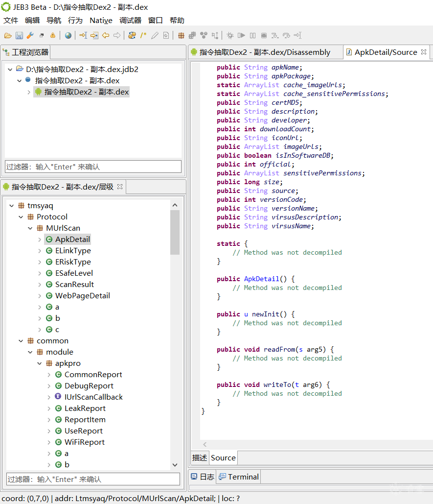Collapse the D:\指令抽取Dex2 jdb2 project node
The height and width of the screenshot is (504, 433).
10,69
